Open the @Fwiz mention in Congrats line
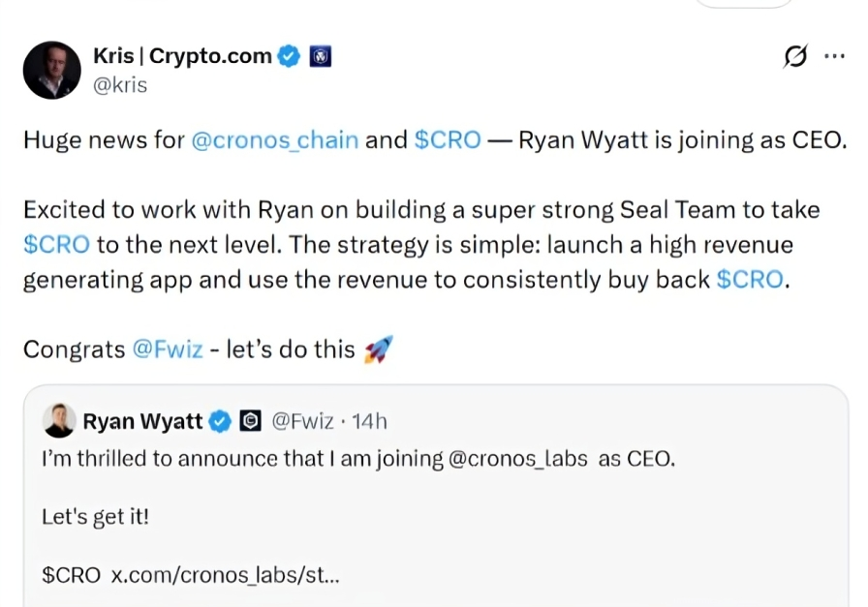The height and width of the screenshot is (607, 868). (x=170, y=349)
